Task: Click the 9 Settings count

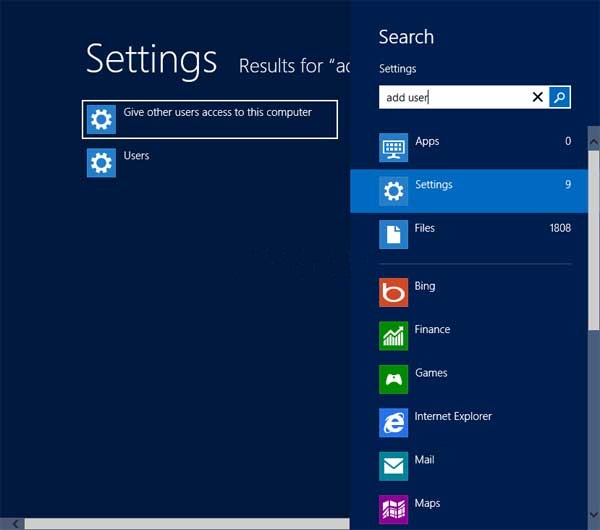Action: point(568,184)
